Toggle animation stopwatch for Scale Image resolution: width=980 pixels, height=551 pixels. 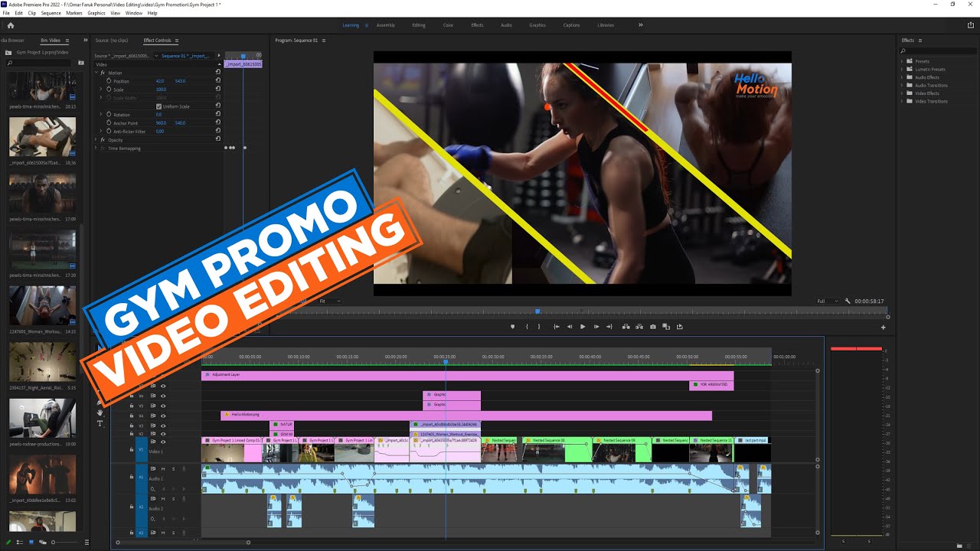pos(109,90)
